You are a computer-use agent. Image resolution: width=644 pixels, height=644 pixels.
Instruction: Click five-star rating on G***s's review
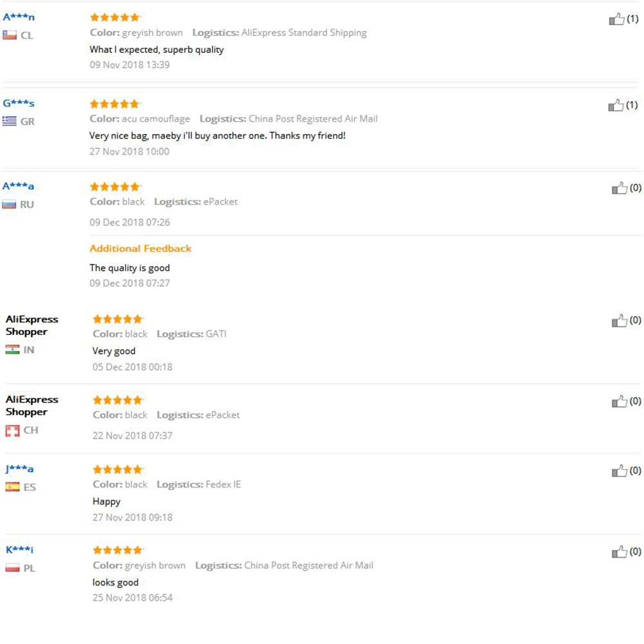(x=115, y=104)
